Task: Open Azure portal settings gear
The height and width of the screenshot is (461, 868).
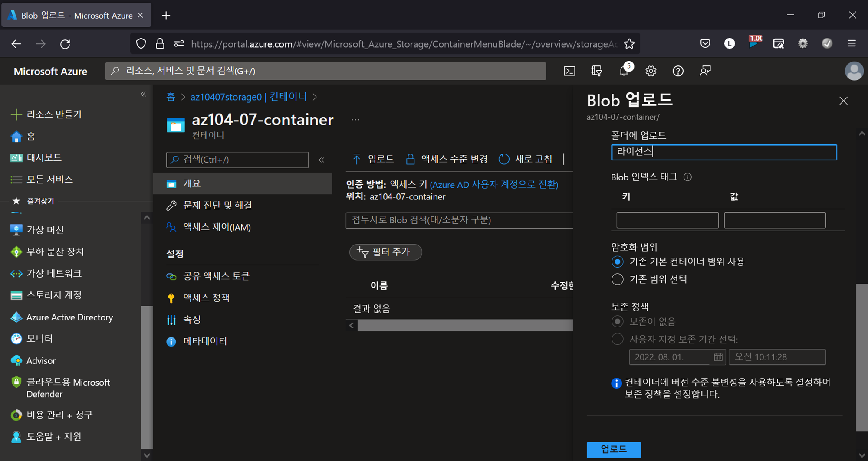Action: coord(651,71)
